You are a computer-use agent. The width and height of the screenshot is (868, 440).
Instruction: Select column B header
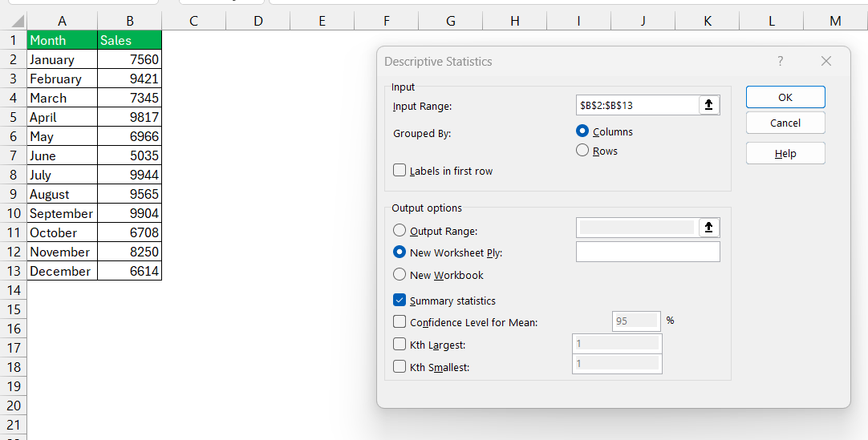[x=129, y=21]
